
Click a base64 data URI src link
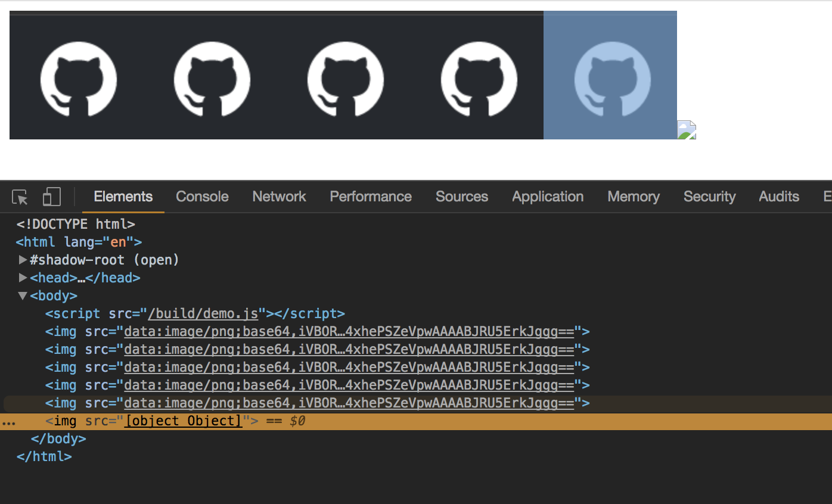[352, 331]
